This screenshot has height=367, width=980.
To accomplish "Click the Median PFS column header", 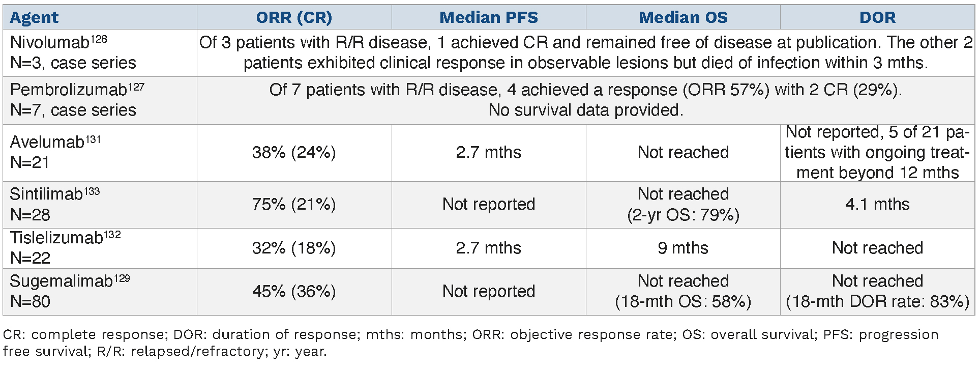I will point(488,18).
